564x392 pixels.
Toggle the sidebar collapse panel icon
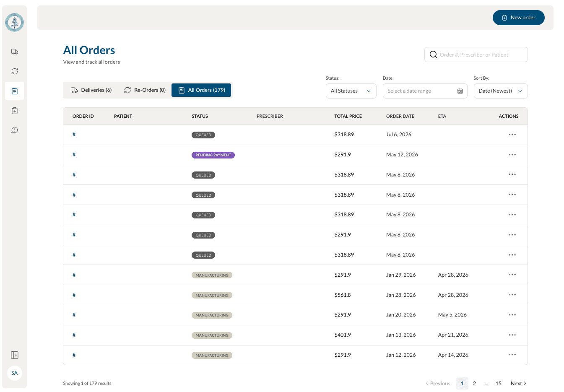15,355
